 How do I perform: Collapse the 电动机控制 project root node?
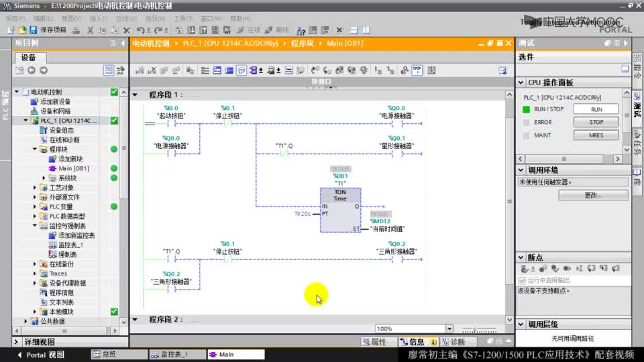[x=17, y=92]
